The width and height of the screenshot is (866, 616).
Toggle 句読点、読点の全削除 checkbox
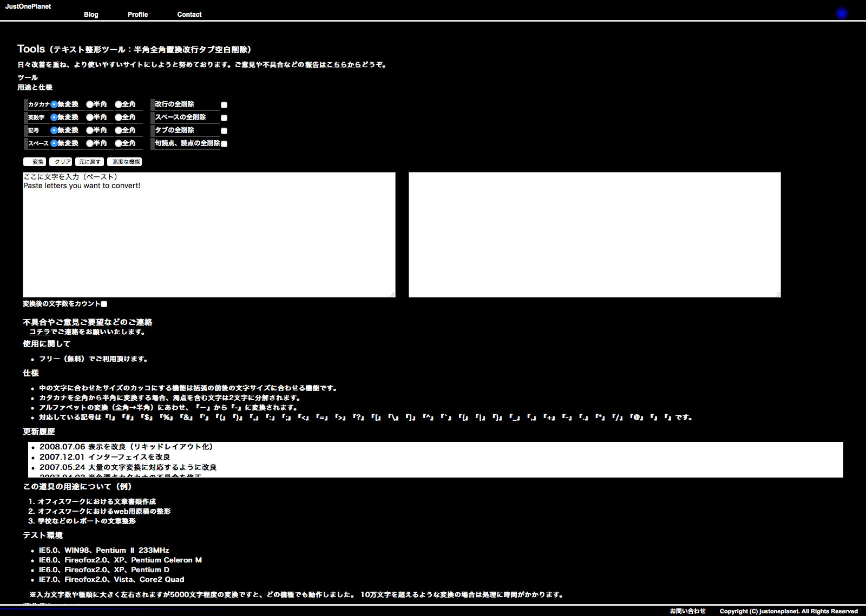pyautogui.click(x=224, y=144)
